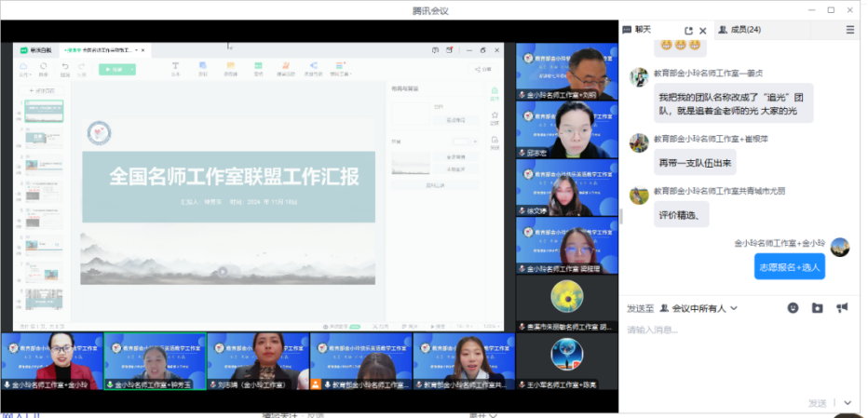This screenshot has height=418, width=868.
Task: Select the chat message 评价精选、
Action: click(x=681, y=214)
